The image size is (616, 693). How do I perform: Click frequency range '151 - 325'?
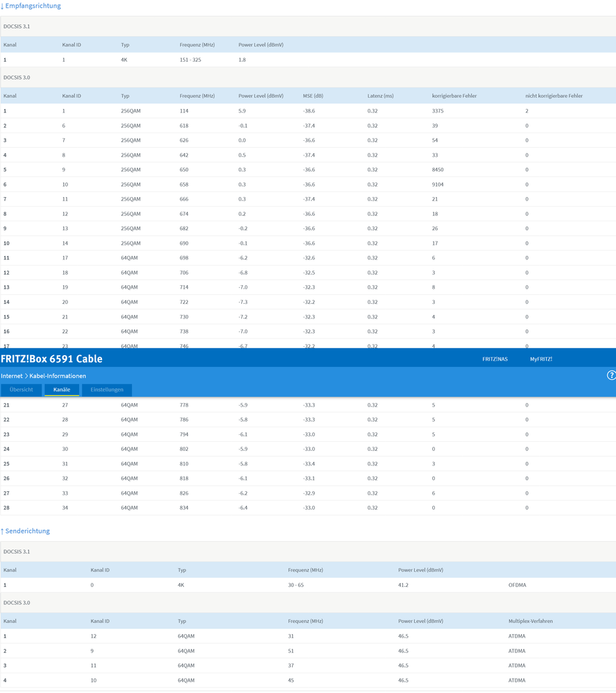pos(190,60)
